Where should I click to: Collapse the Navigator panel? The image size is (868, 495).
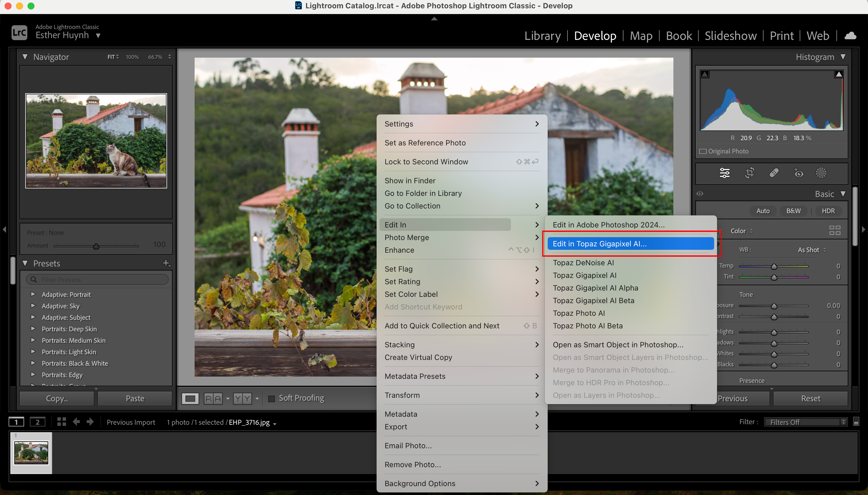[25, 57]
